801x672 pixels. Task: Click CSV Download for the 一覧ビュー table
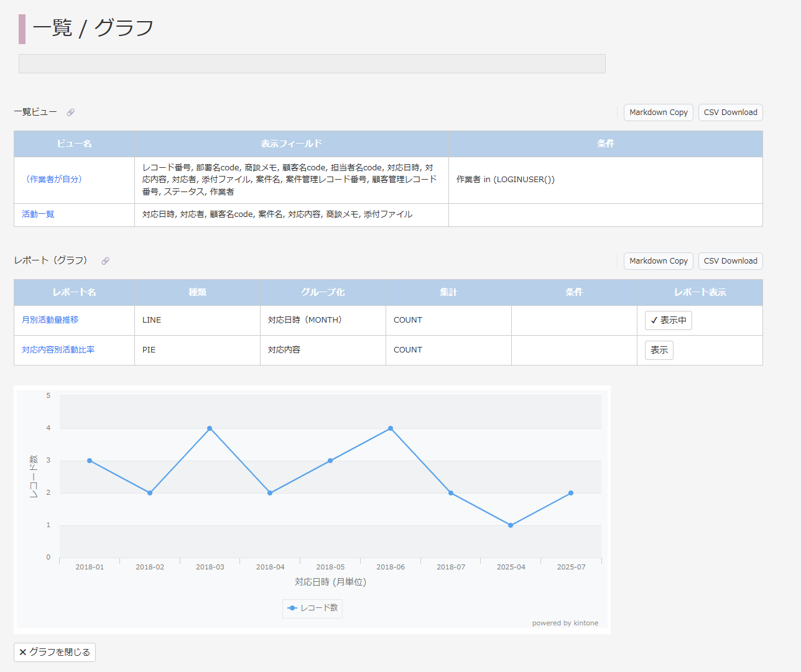click(730, 113)
